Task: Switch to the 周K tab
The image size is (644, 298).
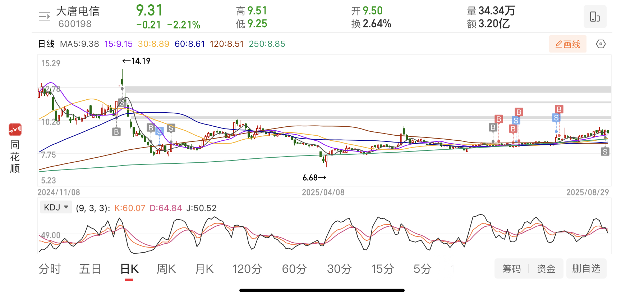Action: pos(166,269)
